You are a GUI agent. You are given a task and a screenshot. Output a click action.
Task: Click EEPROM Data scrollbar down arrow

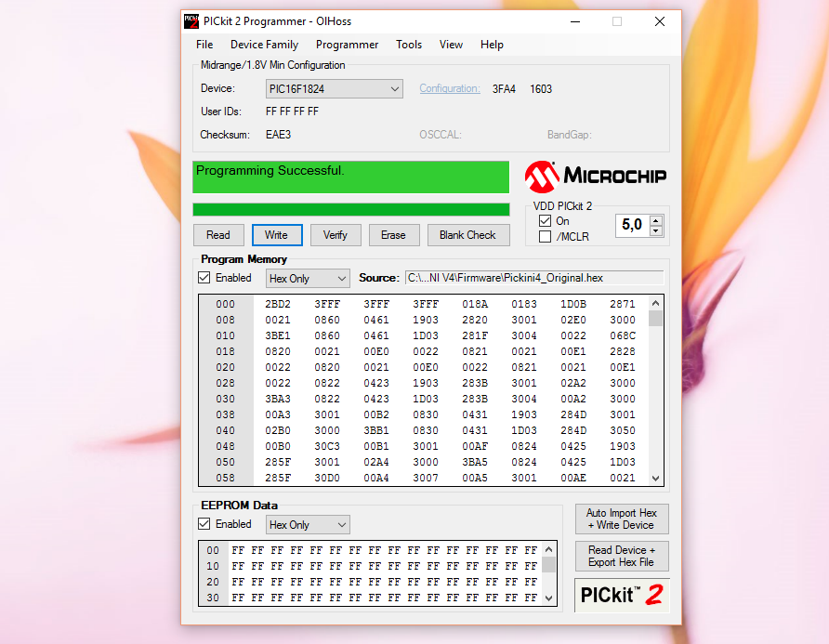click(549, 598)
